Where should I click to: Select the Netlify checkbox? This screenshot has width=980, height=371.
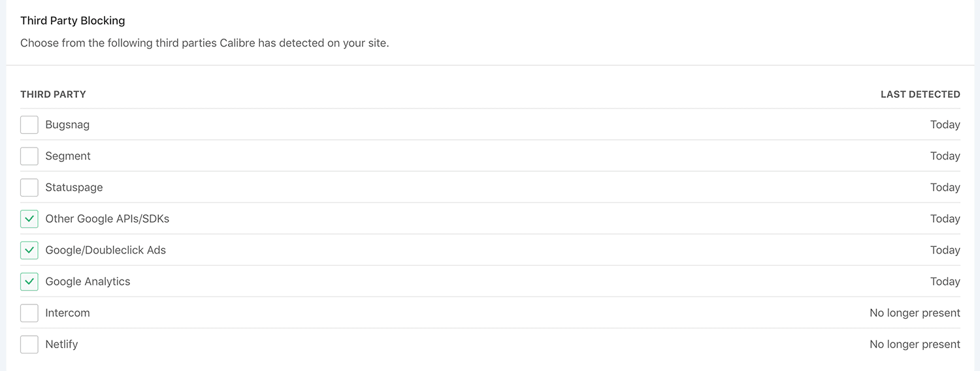(x=29, y=344)
